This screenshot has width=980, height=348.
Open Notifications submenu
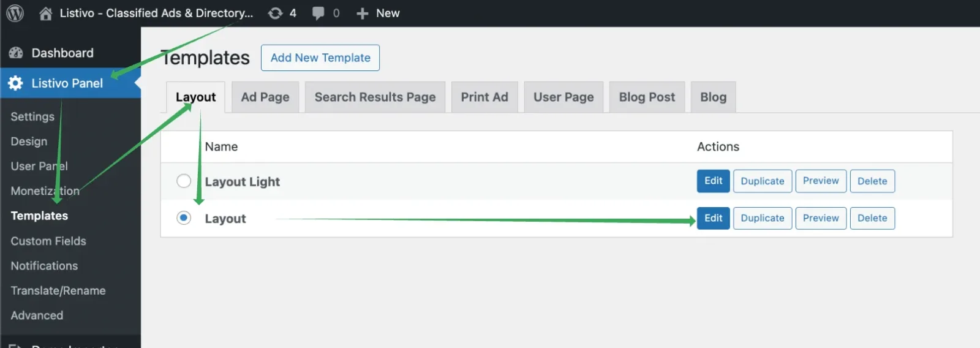click(44, 266)
